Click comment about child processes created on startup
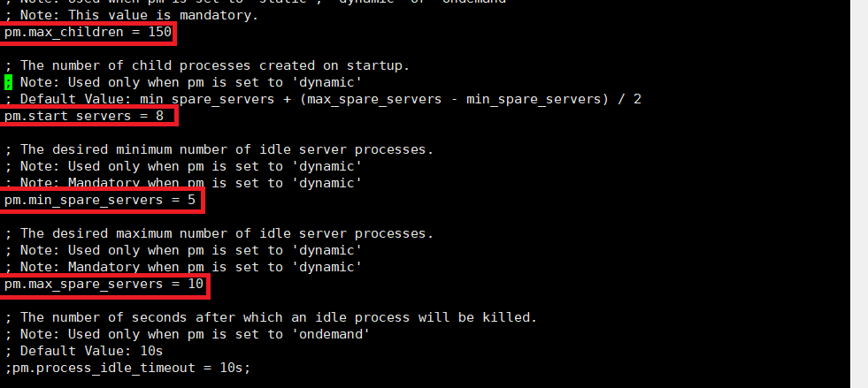Image resolution: width=868 pixels, height=388 pixels. coord(208,65)
